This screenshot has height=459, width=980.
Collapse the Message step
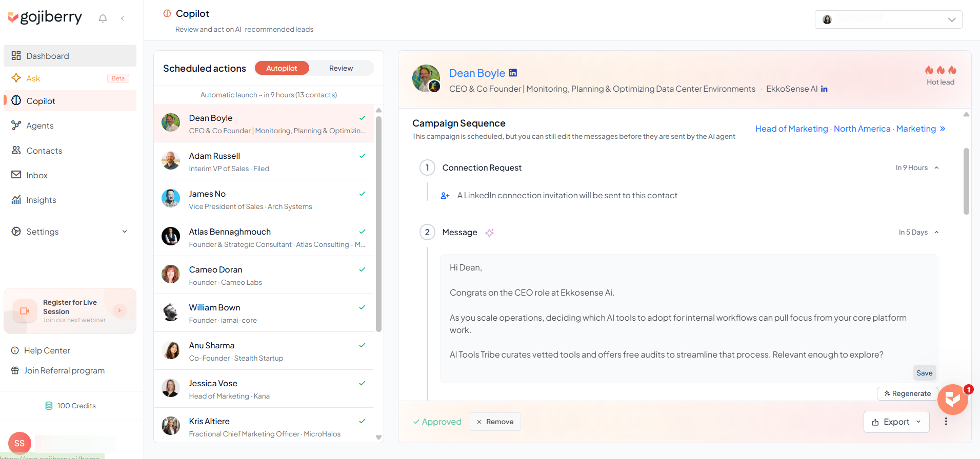coord(936,233)
